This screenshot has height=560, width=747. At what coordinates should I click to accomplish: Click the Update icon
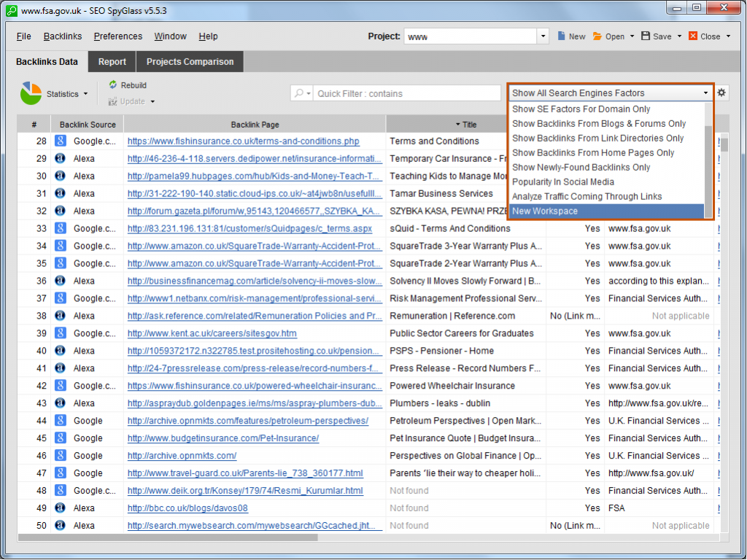click(x=112, y=101)
